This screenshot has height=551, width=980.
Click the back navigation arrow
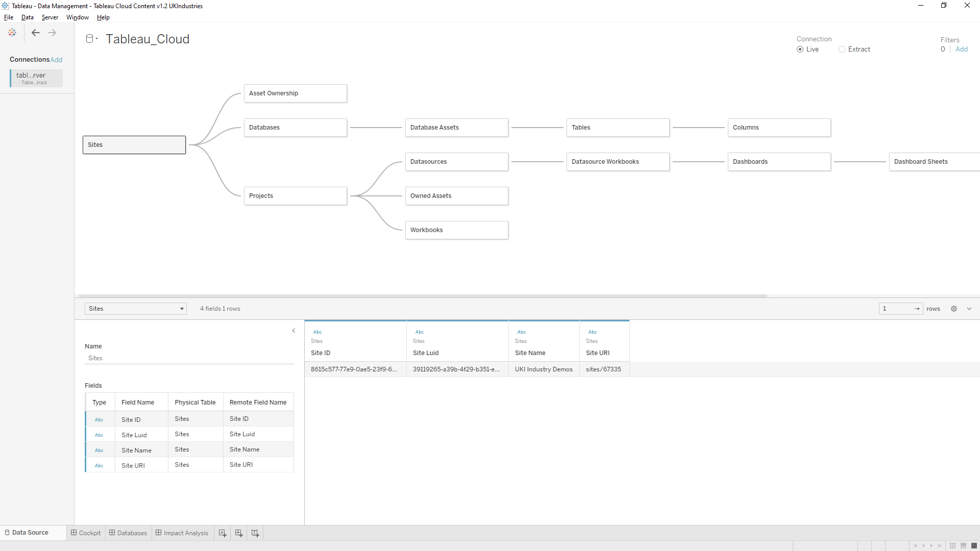35,33
